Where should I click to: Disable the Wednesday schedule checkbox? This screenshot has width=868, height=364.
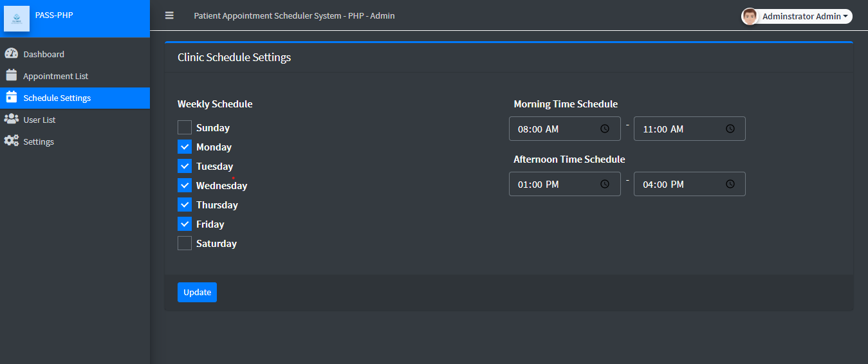[185, 185]
